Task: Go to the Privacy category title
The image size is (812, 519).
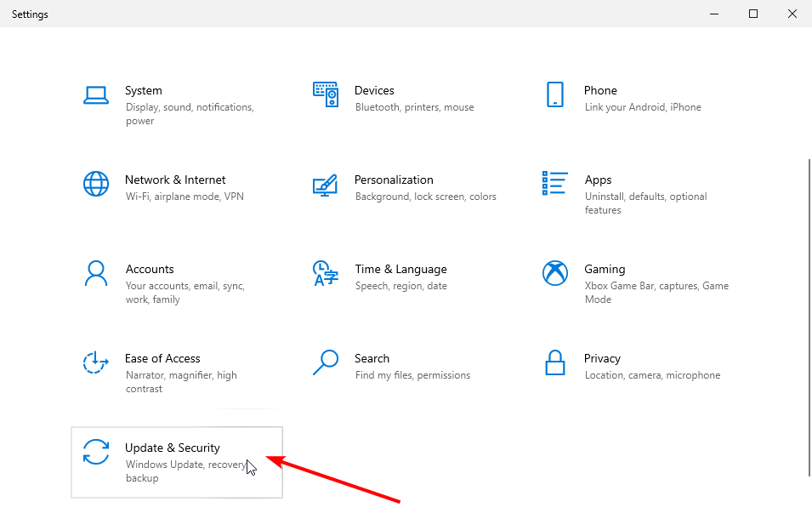Action: [x=602, y=359]
